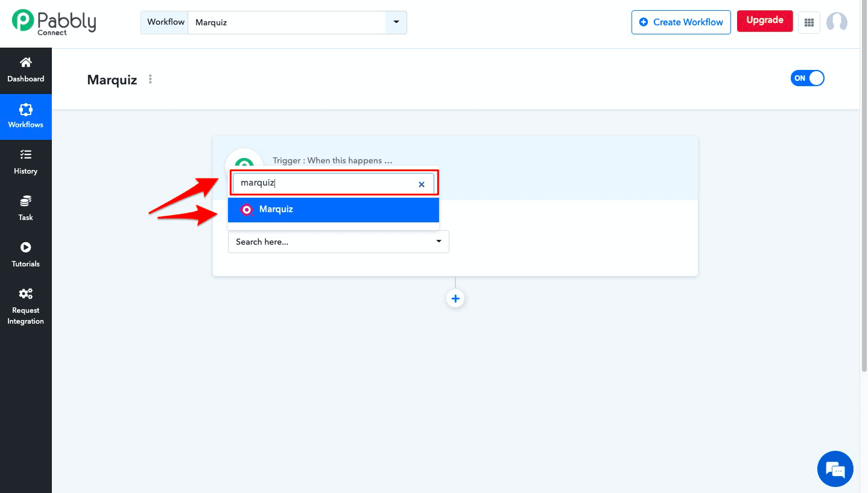Open the apps grid menu icon
868x493 pixels.
pyautogui.click(x=809, y=22)
